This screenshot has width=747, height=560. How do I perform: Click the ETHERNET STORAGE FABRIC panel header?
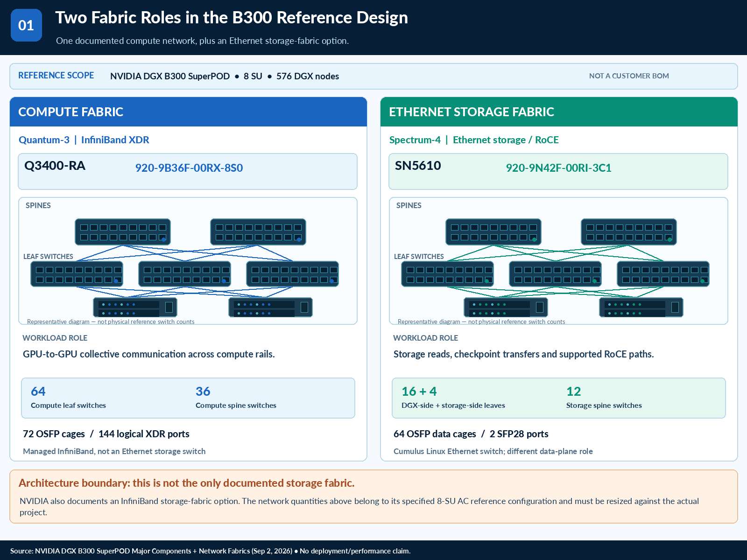[559, 112]
